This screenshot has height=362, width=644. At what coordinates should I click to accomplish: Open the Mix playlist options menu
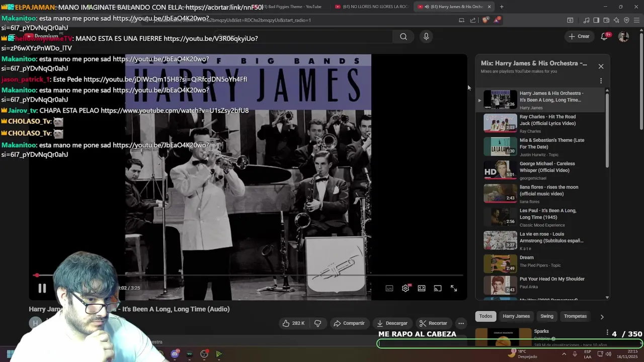point(601,81)
